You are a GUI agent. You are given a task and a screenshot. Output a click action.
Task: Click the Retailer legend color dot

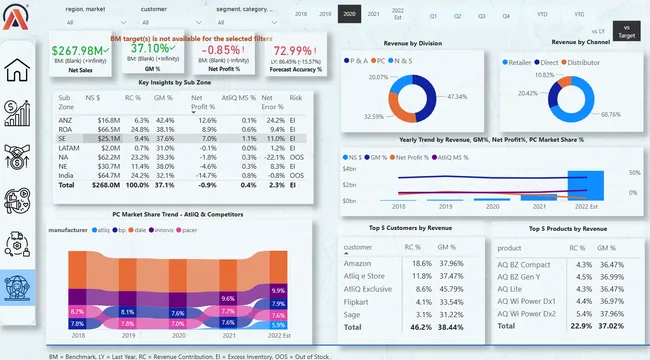(x=505, y=63)
